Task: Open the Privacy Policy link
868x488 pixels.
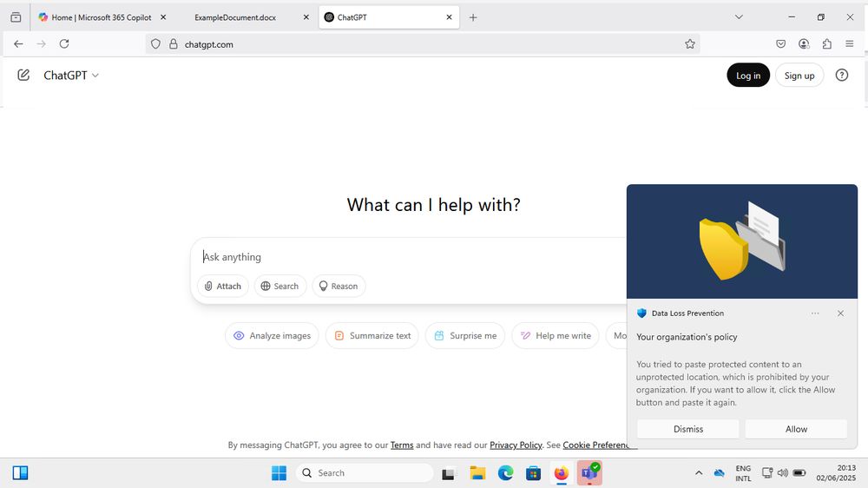Action: pos(516,445)
